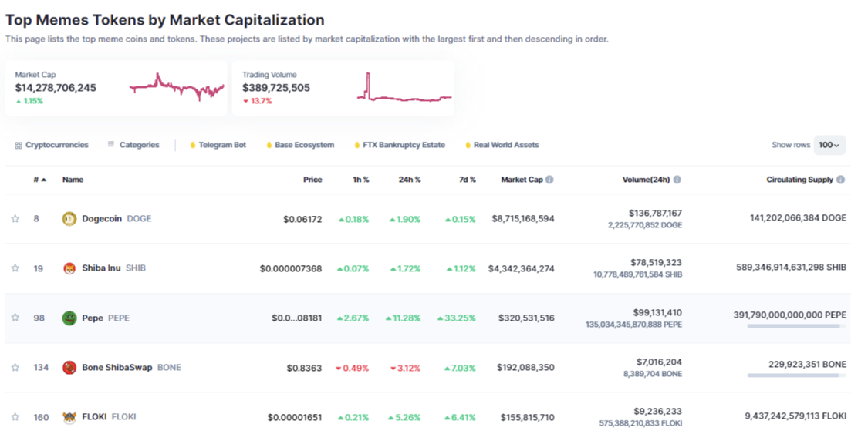The height and width of the screenshot is (441, 868).
Task: Click the FLOKI coin logo
Action: [69, 417]
